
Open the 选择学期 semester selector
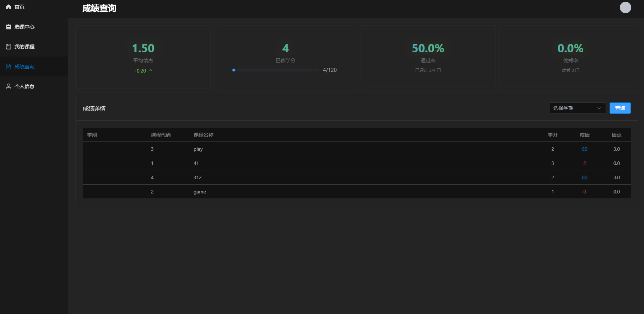[x=573, y=108]
